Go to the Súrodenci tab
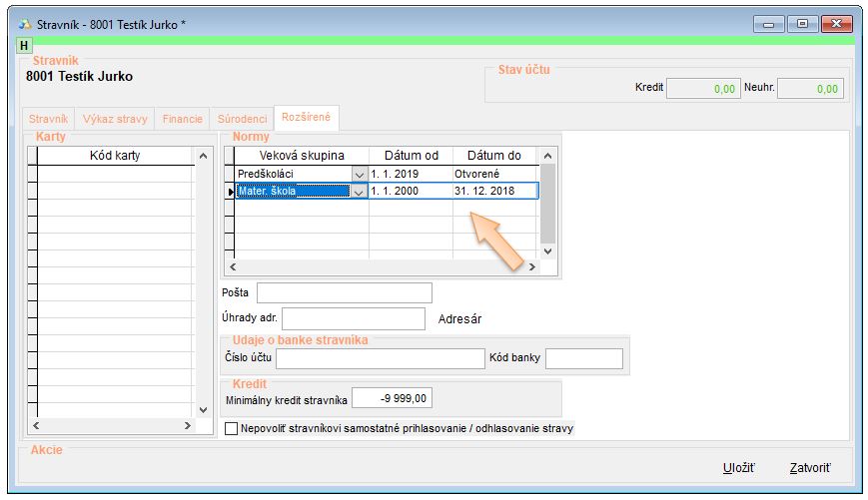 click(x=242, y=119)
